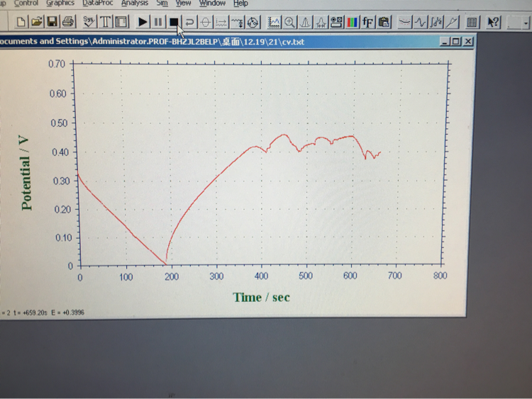Expand the dropdown at toolbar's right end

(x=526, y=23)
